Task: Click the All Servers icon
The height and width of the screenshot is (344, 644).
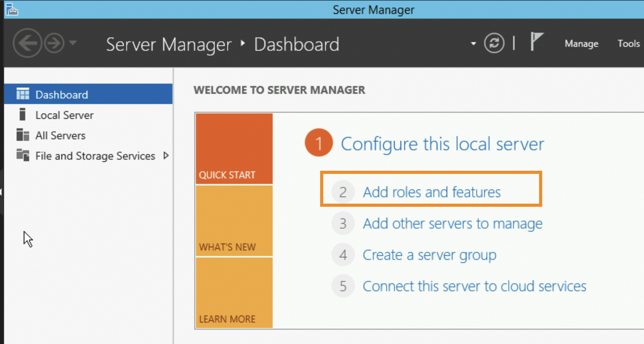Action: coord(23,135)
